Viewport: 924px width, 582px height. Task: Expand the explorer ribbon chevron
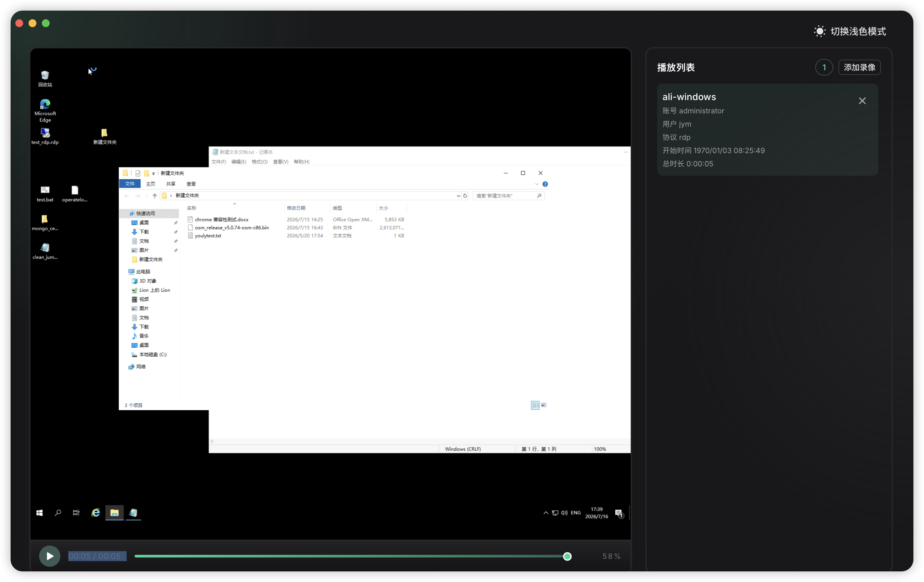click(537, 184)
